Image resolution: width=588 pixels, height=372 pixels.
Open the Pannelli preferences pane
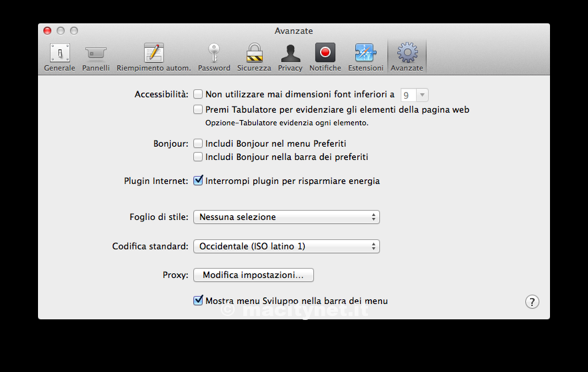click(95, 57)
